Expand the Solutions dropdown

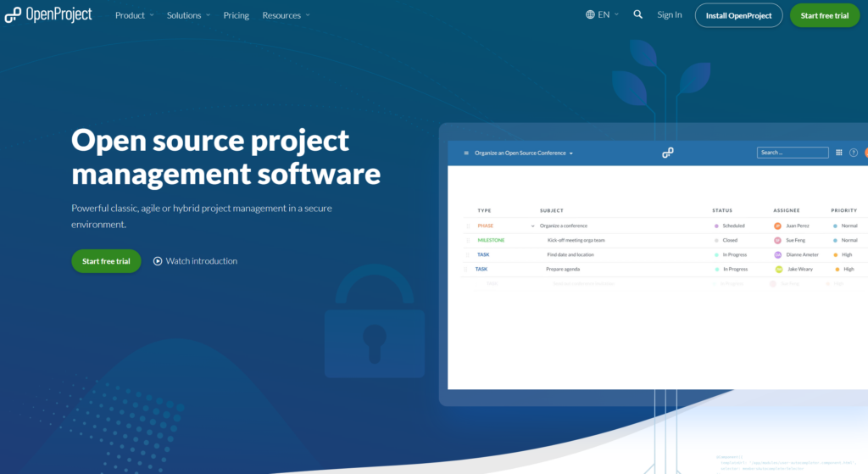(188, 15)
